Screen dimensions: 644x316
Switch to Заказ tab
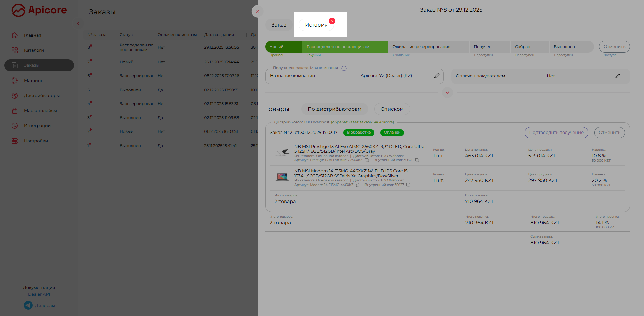[278, 25]
